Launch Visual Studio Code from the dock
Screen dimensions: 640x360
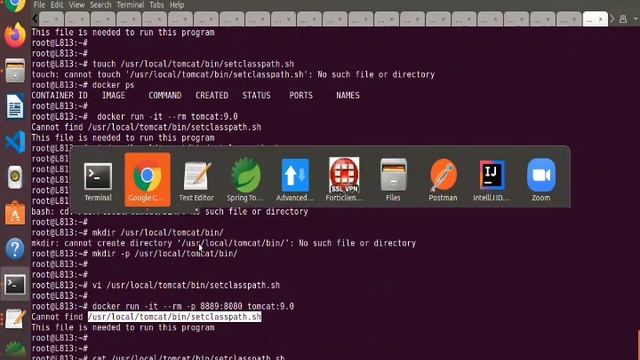pyautogui.click(x=15, y=142)
